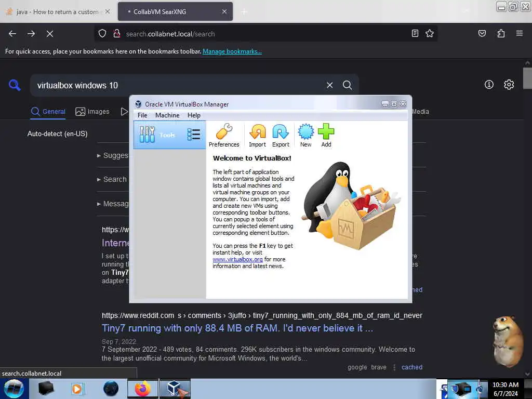Open the Machine menu in VirtualBox

pyautogui.click(x=167, y=115)
